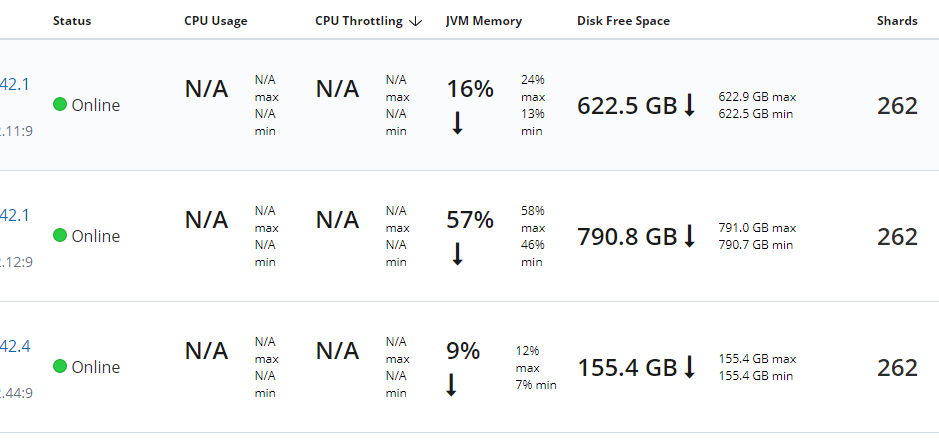
Task: Click the down arrow under 16% JVM memory
Action: [x=458, y=123]
